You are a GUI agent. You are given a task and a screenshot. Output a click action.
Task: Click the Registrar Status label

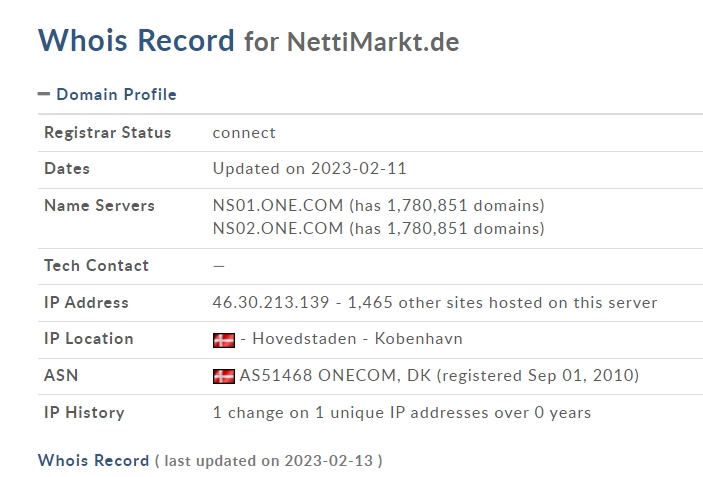point(108,133)
